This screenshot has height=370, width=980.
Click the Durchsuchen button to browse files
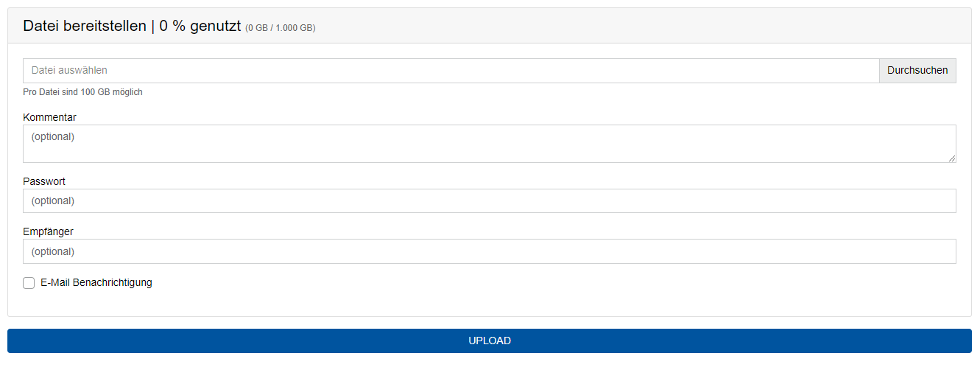tap(917, 71)
